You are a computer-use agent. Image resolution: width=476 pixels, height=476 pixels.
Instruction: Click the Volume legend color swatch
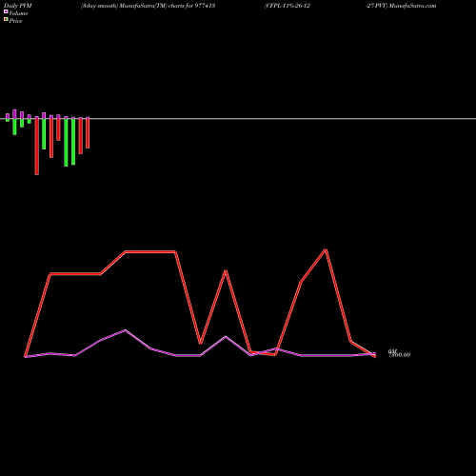coord(6,11)
